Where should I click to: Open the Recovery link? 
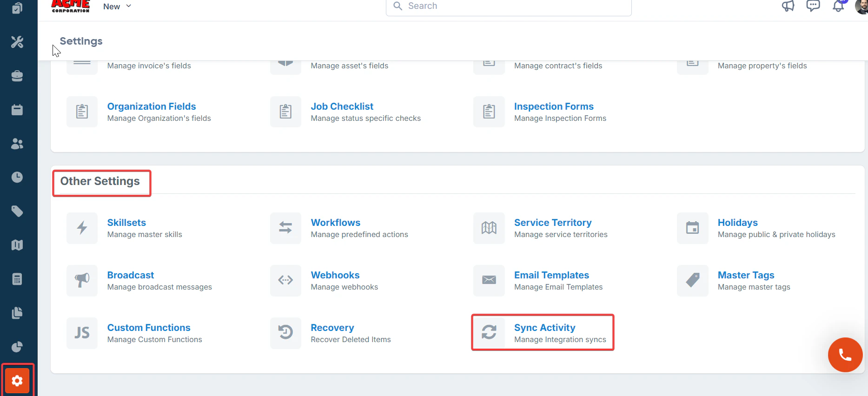click(332, 328)
